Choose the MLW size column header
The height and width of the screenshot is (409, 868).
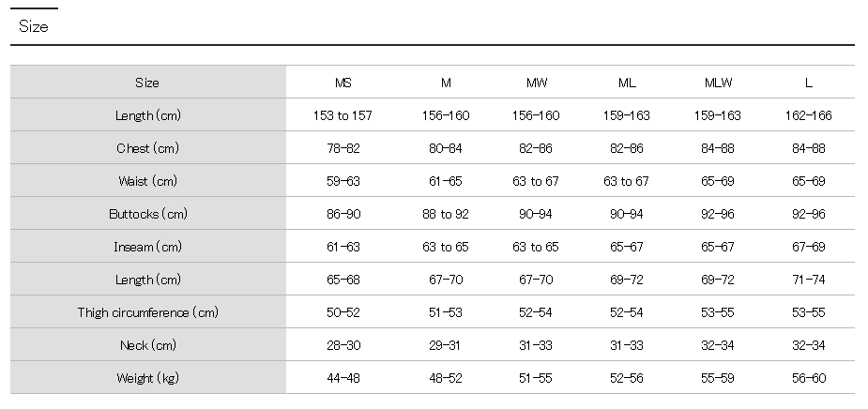718,83
